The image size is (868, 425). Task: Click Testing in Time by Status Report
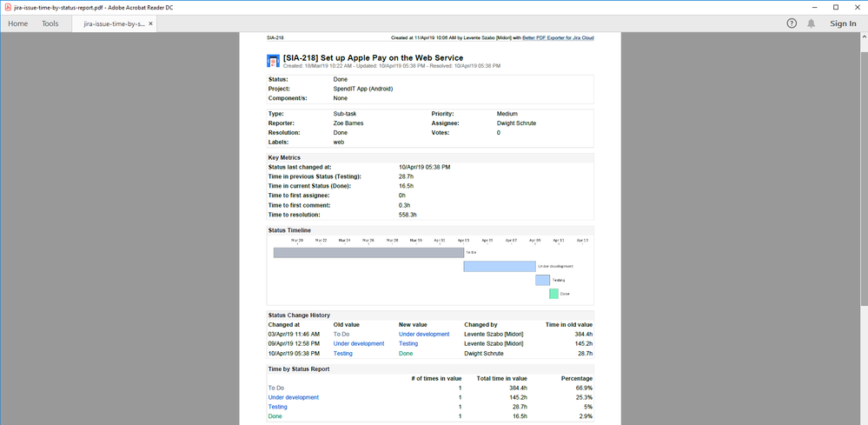pos(278,407)
